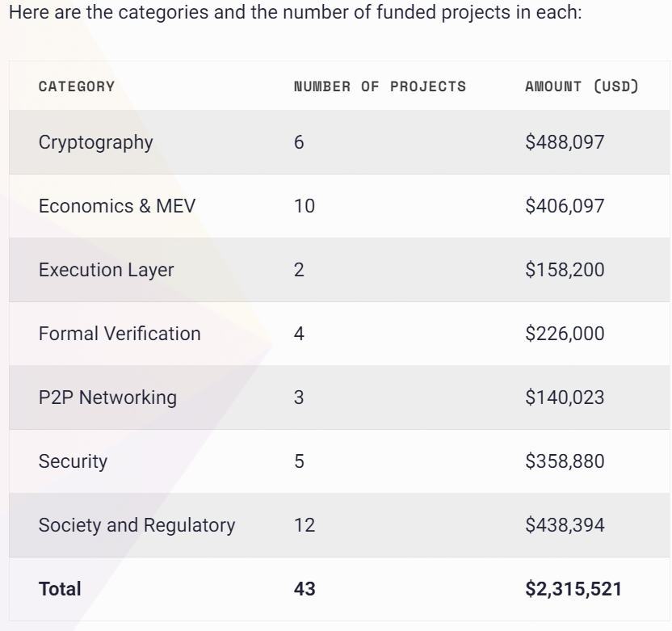
Task: Click the $406,097 amount cell
Action: pos(565,206)
